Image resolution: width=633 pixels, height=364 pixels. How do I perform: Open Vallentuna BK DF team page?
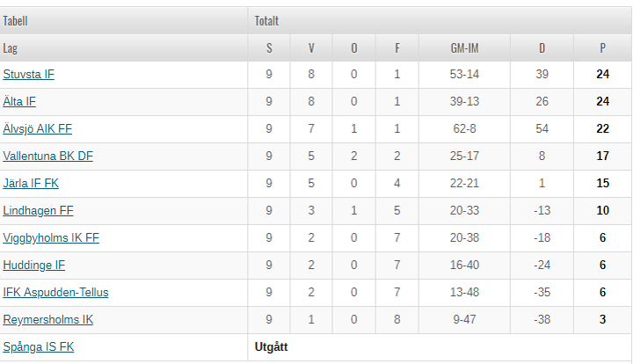(48, 156)
